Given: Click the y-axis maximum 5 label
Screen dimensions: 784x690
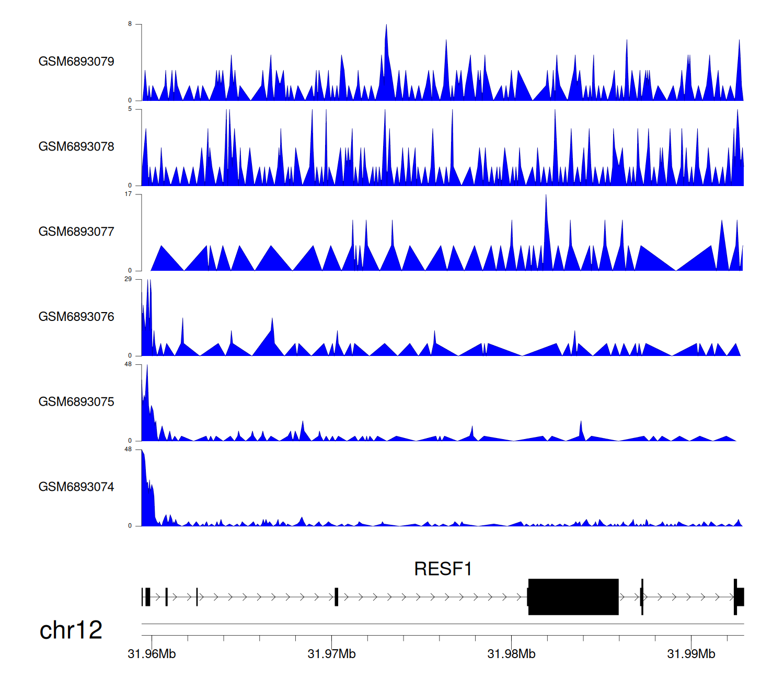Looking at the screenshot, I should point(130,109).
